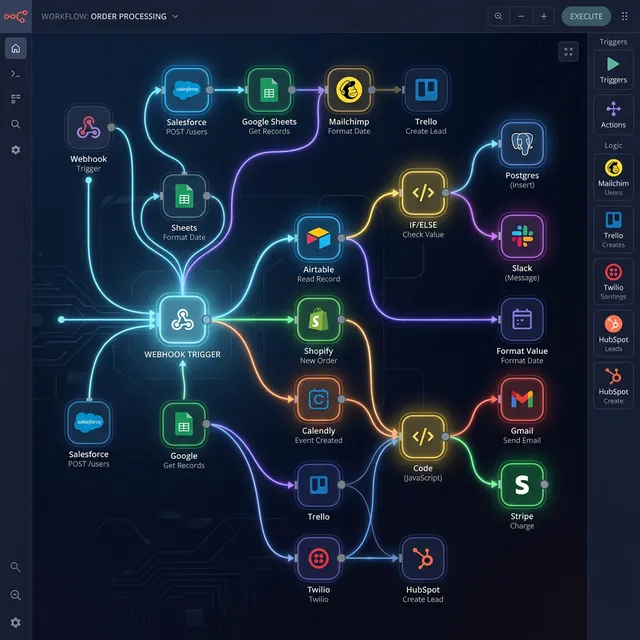Click the zoom-out magnifier in lower sidebar

(16, 595)
